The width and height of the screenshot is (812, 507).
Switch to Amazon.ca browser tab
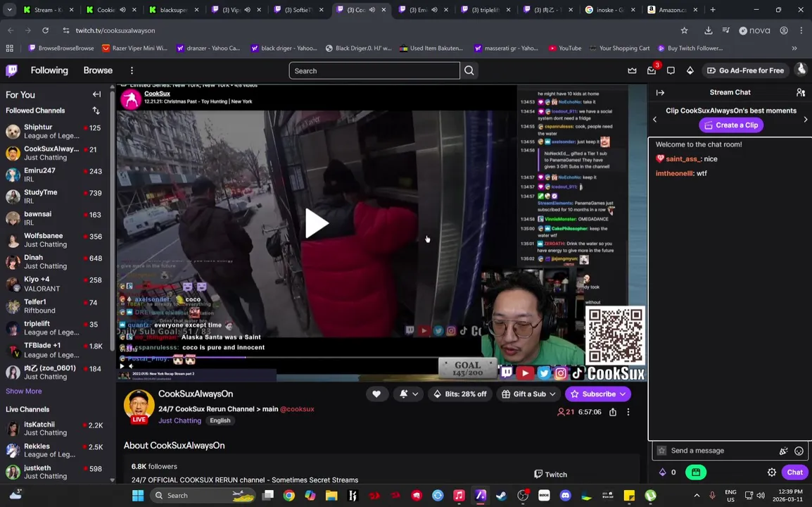672,10
